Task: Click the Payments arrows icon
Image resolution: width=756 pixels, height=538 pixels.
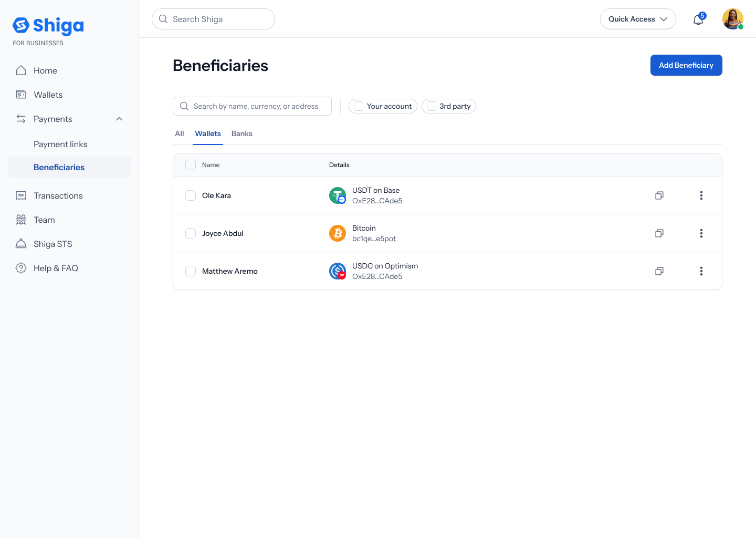Action: pos(21,119)
